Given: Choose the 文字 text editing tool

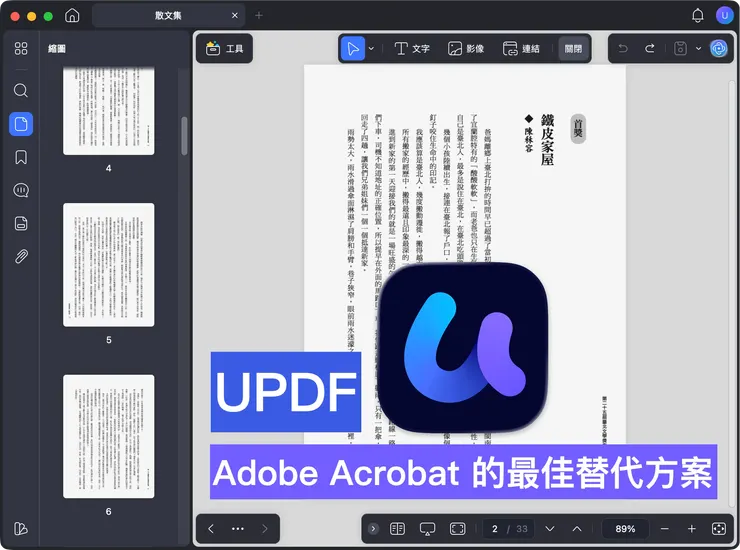Looking at the screenshot, I should click(x=412, y=49).
